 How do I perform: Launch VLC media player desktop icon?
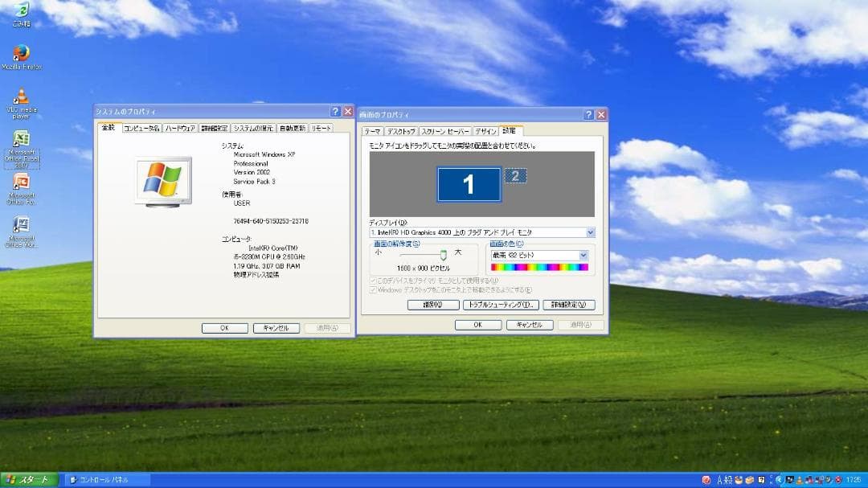click(22, 96)
